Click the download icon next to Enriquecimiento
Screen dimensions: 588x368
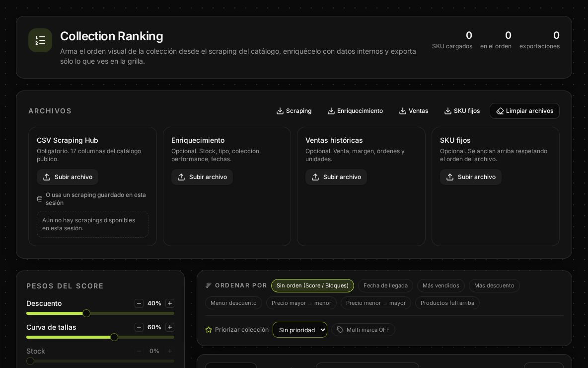pyautogui.click(x=331, y=111)
